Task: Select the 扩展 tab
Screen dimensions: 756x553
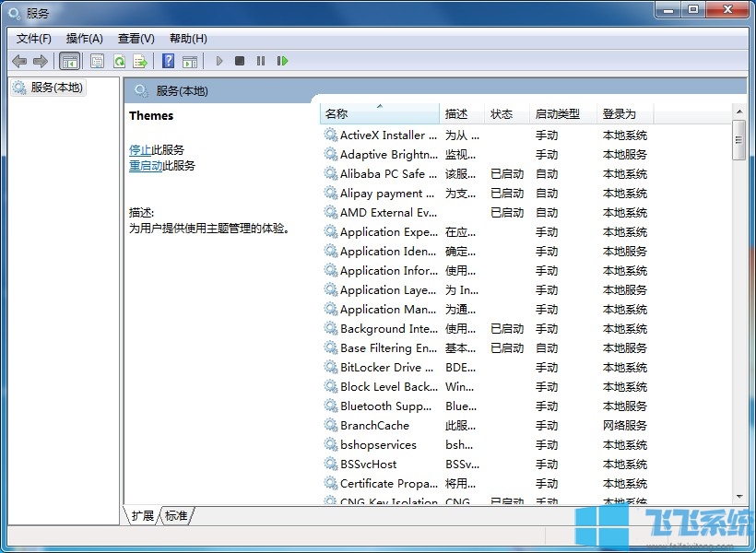Action: pos(141,516)
